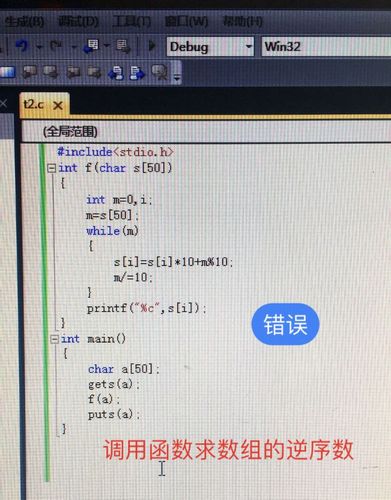Open the Undo history dropdown arrow
The height and width of the screenshot is (500, 391).
[x=39, y=46]
